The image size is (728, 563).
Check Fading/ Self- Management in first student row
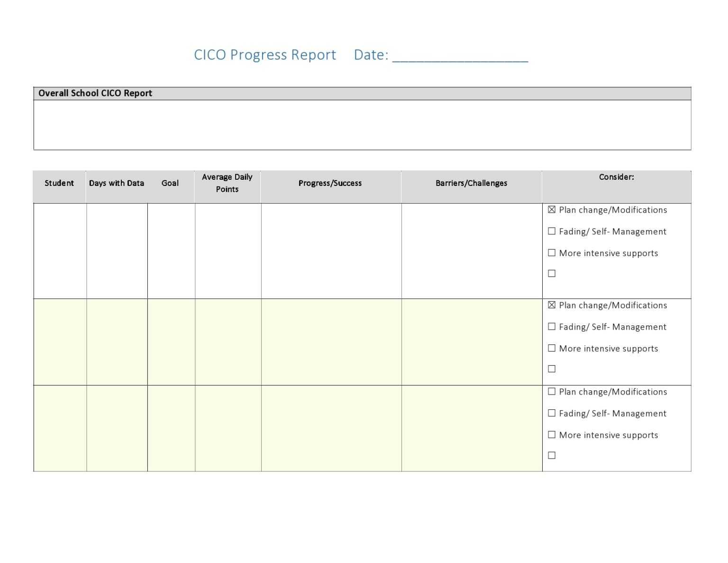(552, 231)
